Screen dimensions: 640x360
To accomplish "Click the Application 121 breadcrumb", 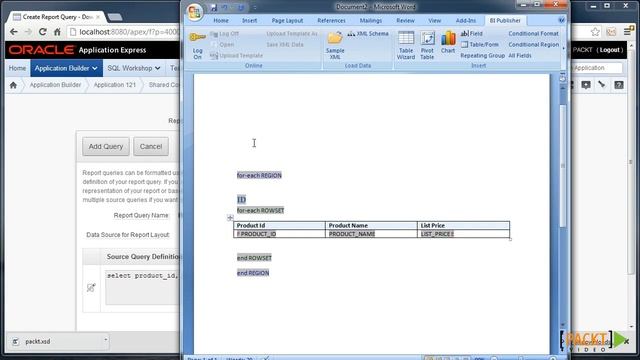I will [115, 85].
